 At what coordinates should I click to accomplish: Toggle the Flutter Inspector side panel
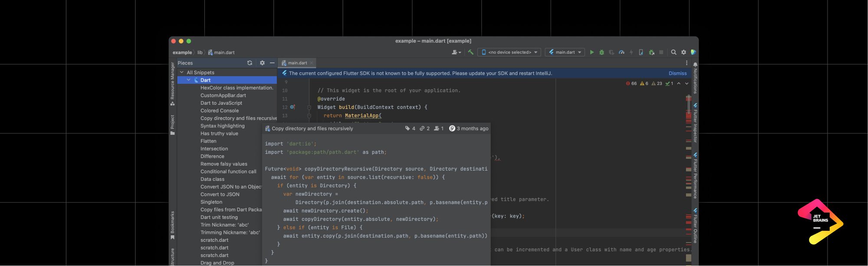pos(695,124)
